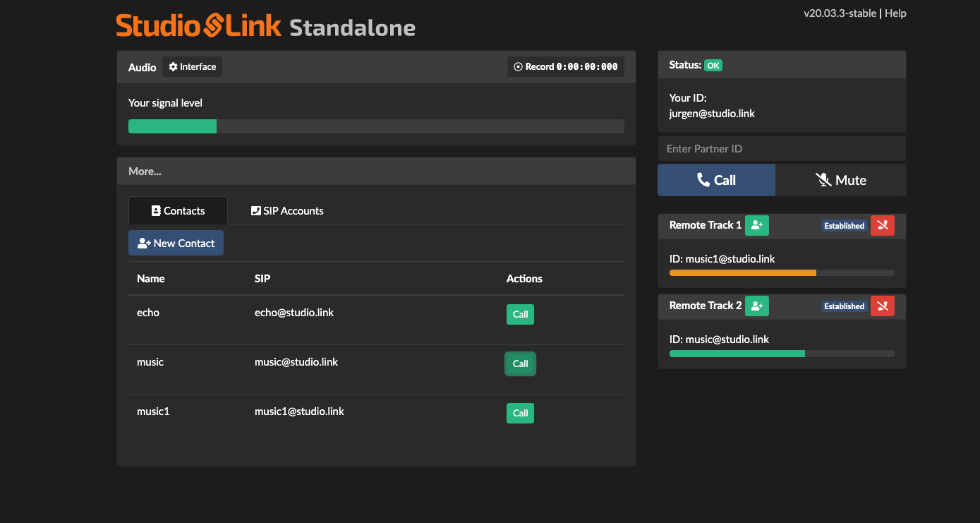Add participant to Remote Track 1
Image resolution: width=980 pixels, height=523 pixels.
point(757,225)
